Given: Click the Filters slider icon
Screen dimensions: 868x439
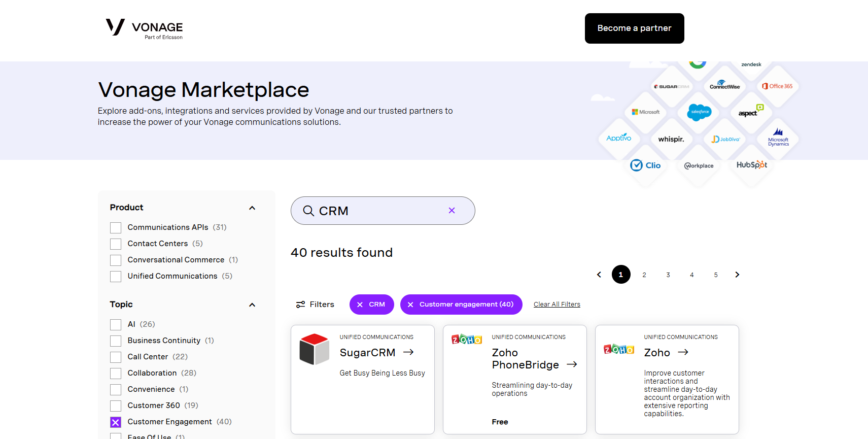Looking at the screenshot, I should pyautogui.click(x=301, y=305).
